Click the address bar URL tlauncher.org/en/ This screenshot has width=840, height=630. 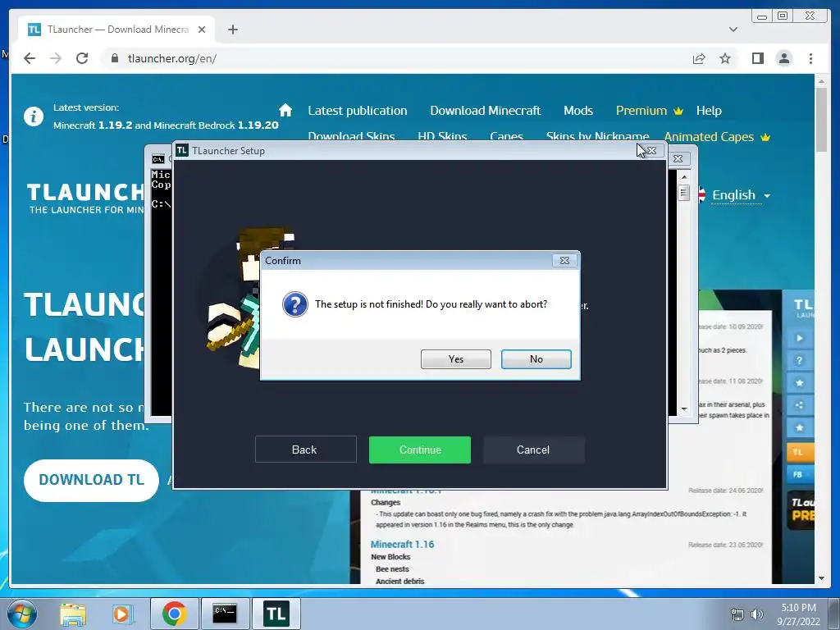(172, 58)
